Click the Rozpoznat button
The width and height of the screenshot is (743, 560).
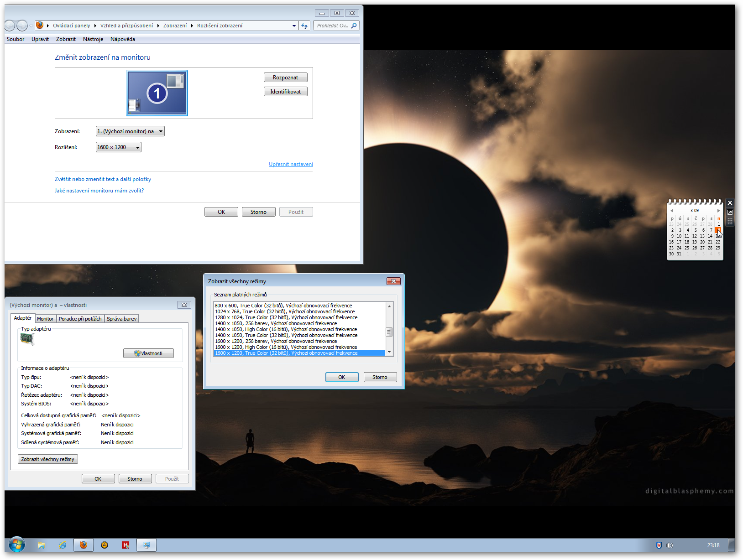pos(286,78)
